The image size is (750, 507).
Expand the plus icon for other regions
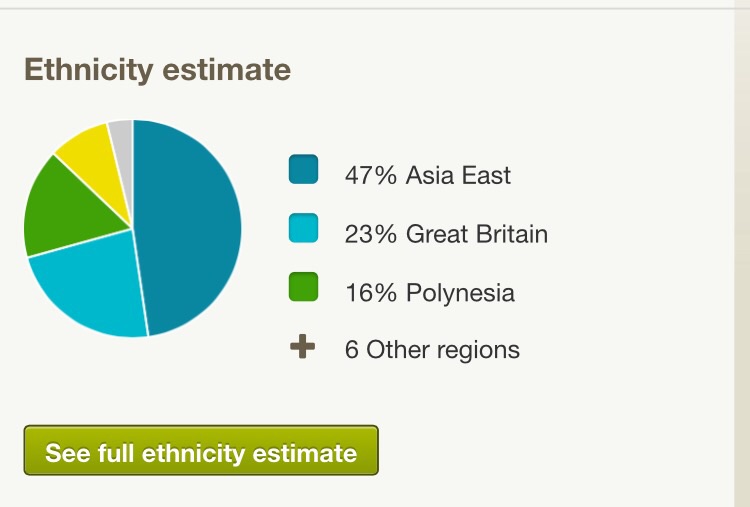coord(302,348)
